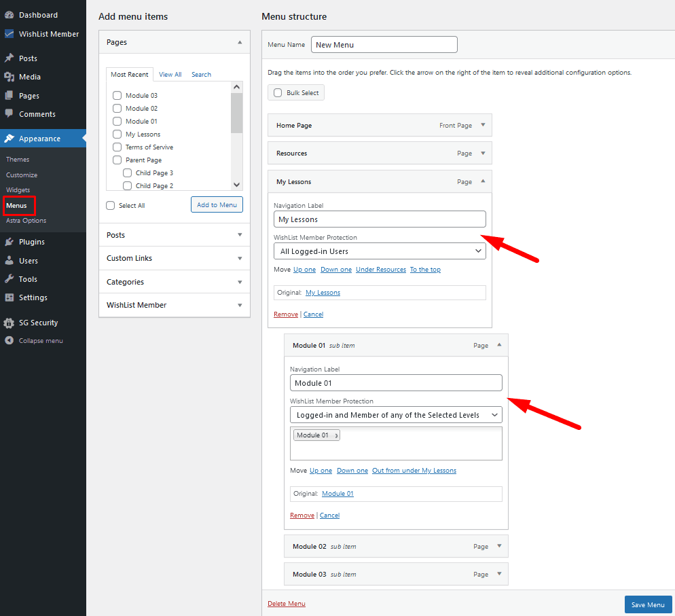Focus Module 01 Navigation Label field
This screenshot has width=675, height=616.
[396, 383]
